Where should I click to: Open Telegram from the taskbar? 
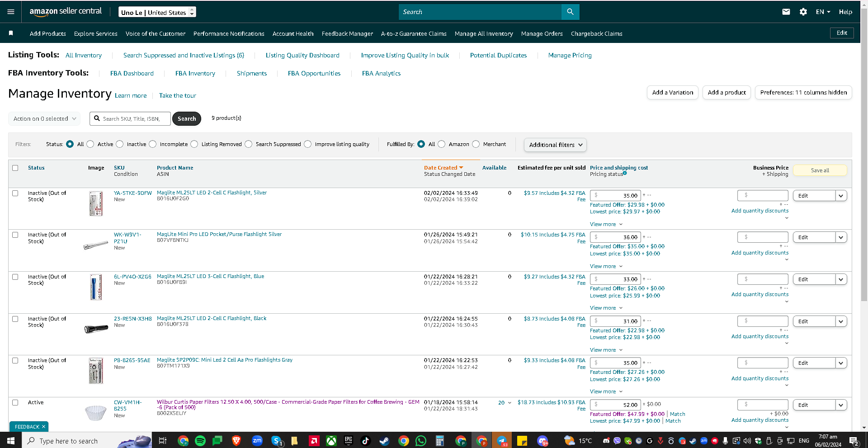point(502,441)
